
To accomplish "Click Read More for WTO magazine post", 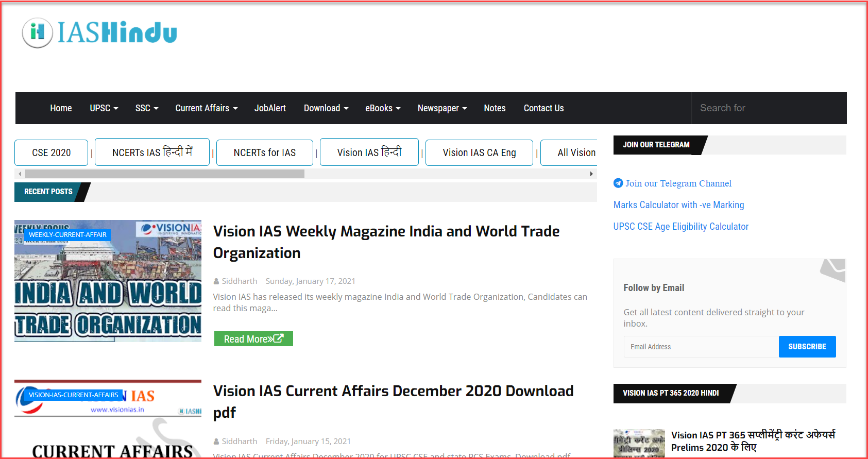I will pyautogui.click(x=253, y=339).
